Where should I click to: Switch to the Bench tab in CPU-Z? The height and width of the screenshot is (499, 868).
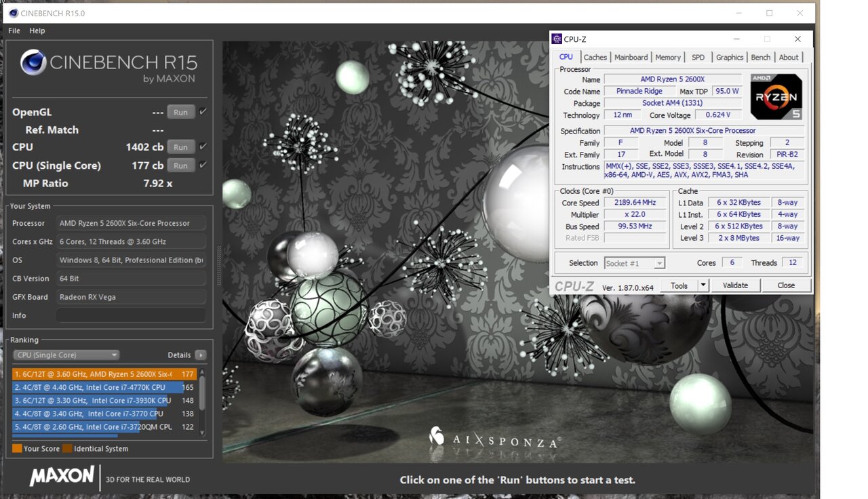pos(761,58)
